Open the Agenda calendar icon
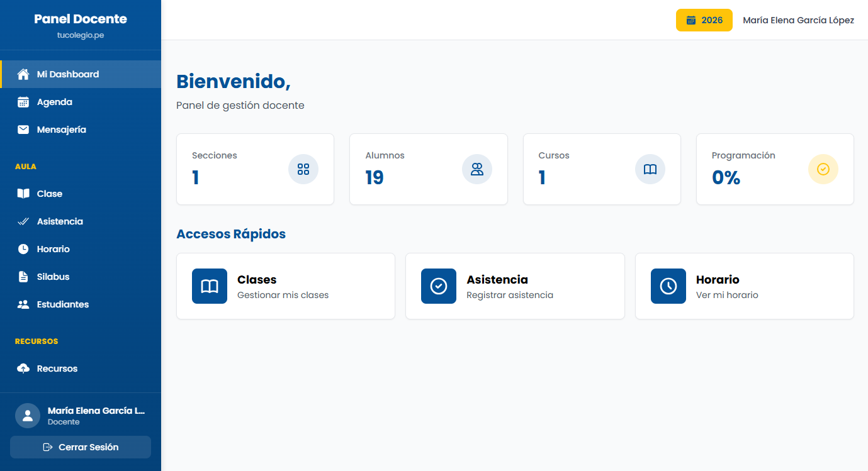868x471 pixels. 24,101
